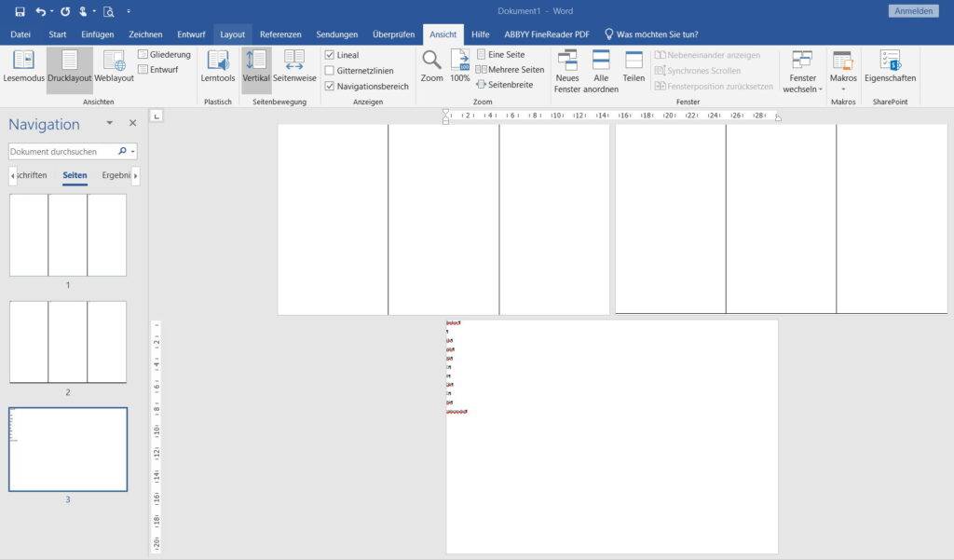Open the Zeichnen ribbon tab
Image resolution: width=954 pixels, height=560 pixels.
click(x=145, y=34)
